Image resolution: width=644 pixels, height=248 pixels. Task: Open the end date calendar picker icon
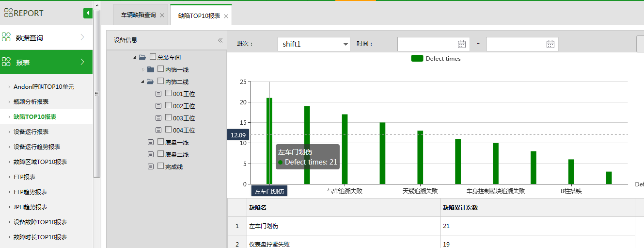click(550, 44)
